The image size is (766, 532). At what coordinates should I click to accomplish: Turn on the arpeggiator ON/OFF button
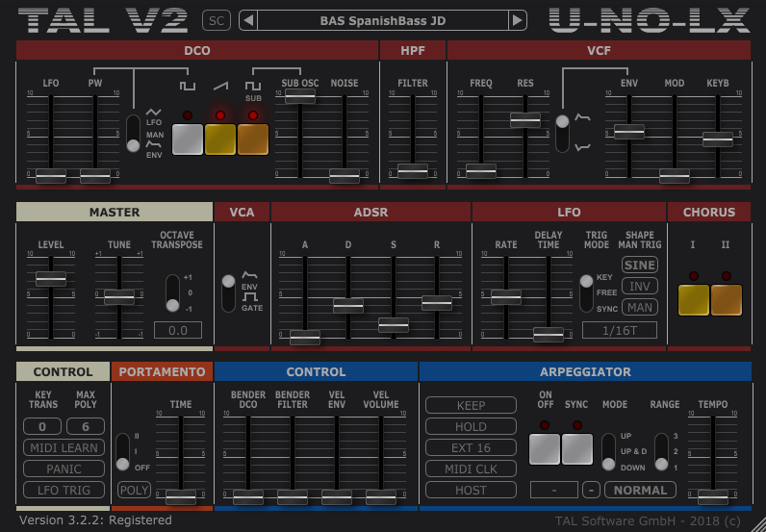coord(545,448)
